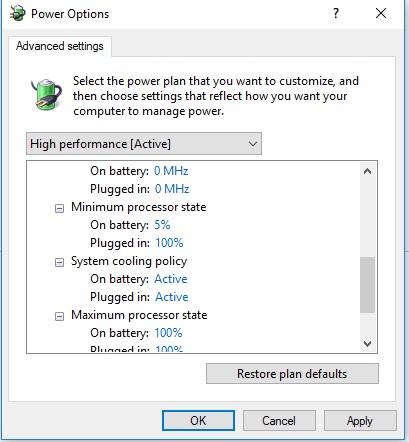Confirm changes with OK button
Screen dimensions: 409x442
(198, 421)
